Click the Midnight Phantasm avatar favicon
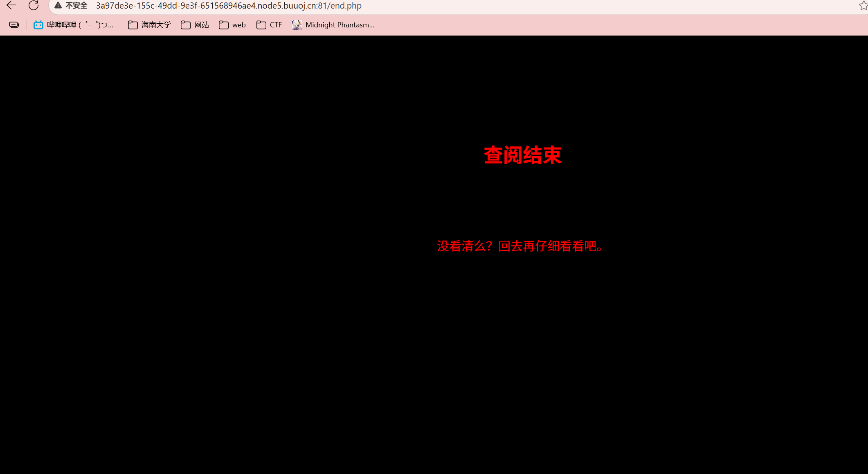 [x=297, y=25]
